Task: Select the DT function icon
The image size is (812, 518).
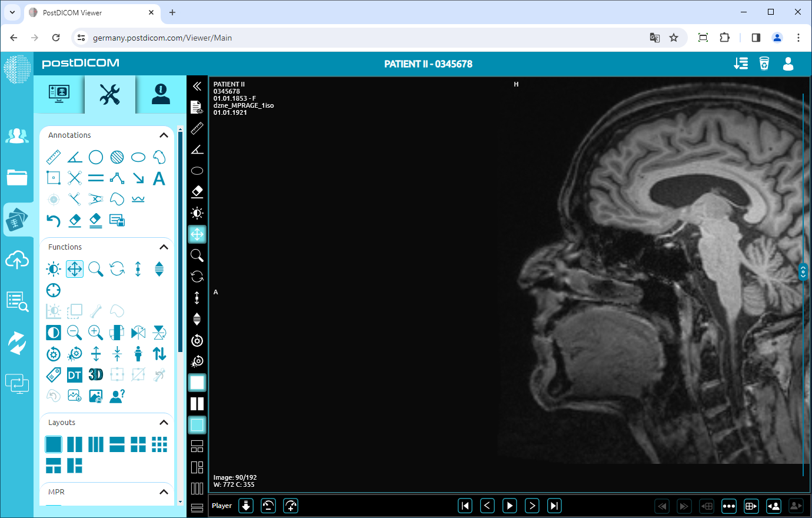Action: (74, 374)
